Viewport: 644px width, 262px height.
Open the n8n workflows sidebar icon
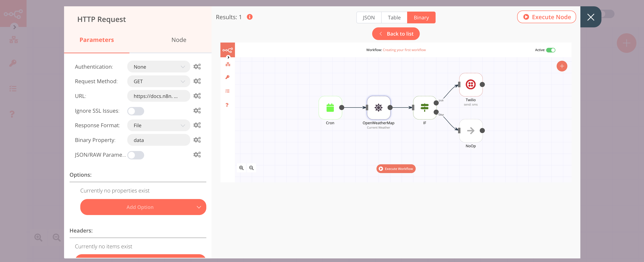(x=228, y=64)
